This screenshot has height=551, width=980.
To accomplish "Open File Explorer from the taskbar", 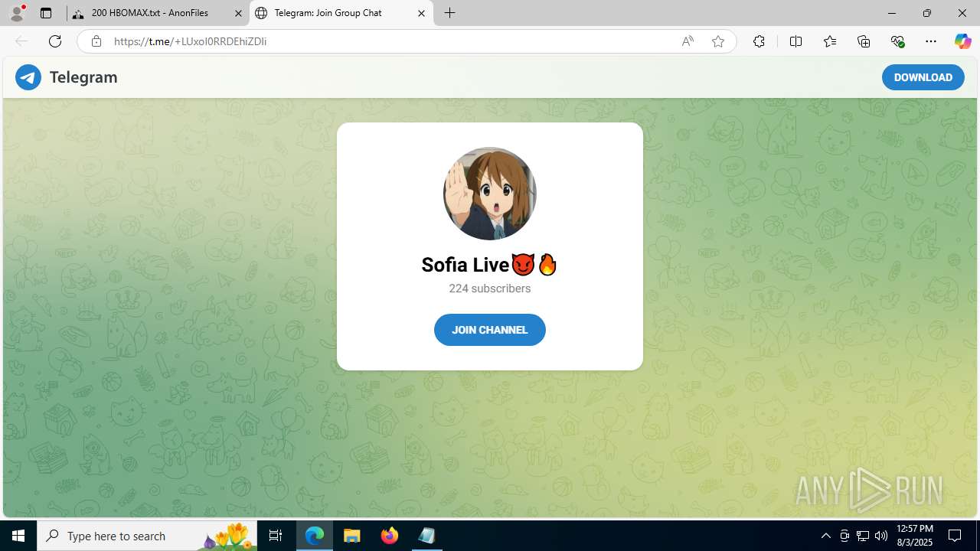I will [352, 536].
